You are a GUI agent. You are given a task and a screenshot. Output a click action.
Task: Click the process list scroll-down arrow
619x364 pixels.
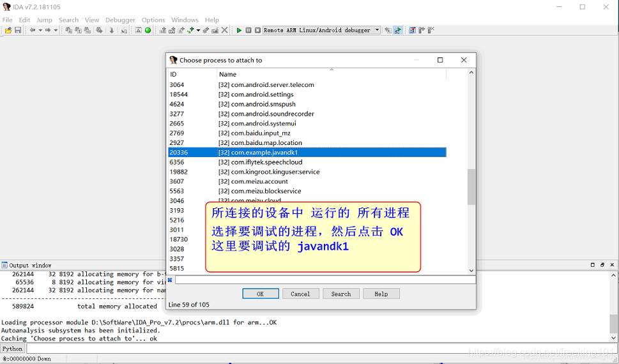pos(471,270)
